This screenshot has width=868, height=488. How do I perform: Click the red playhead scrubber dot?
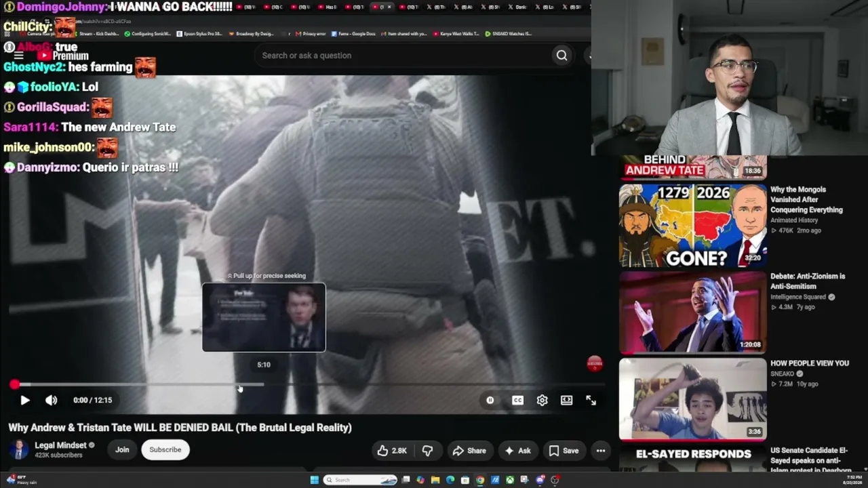14,384
